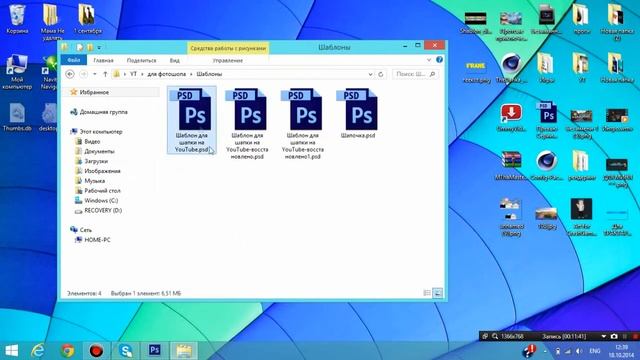Viewport: 640px width, 360px height.
Task: Click Properties icon in quick access toolbar
Action: [80, 47]
